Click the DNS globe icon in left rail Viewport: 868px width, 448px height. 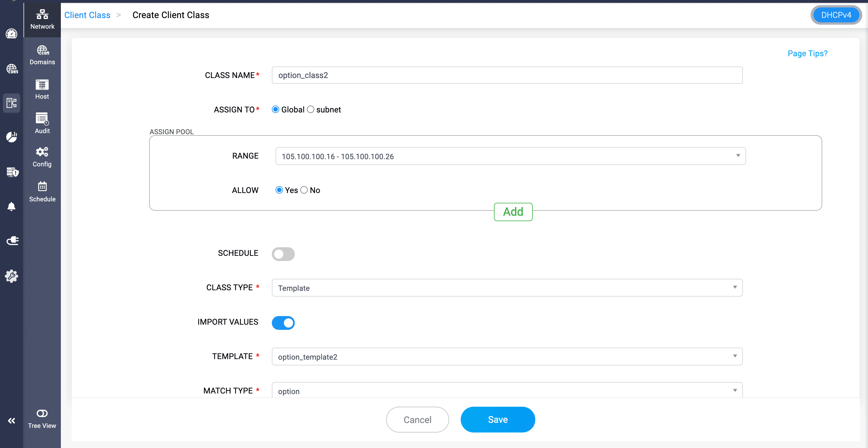pyautogui.click(x=12, y=69)
